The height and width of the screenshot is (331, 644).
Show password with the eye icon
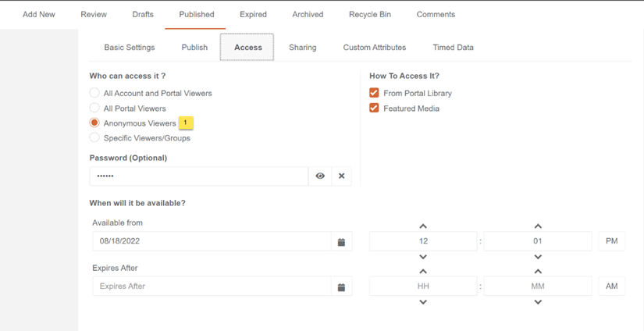320,176
